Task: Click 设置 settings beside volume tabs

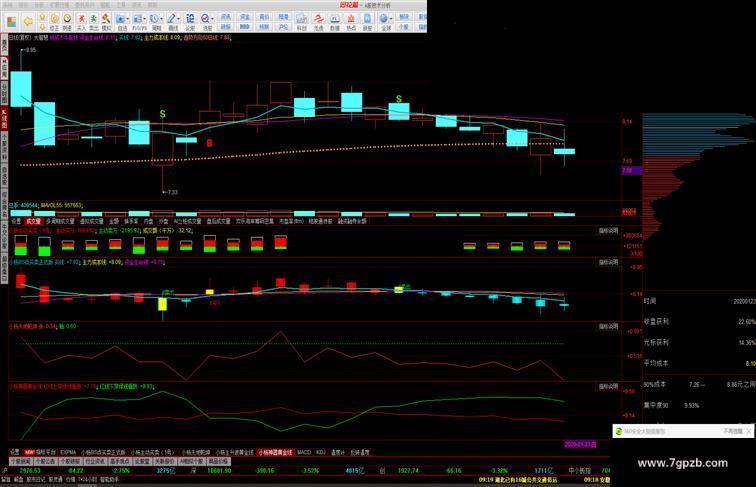Action: coord(16,221)
